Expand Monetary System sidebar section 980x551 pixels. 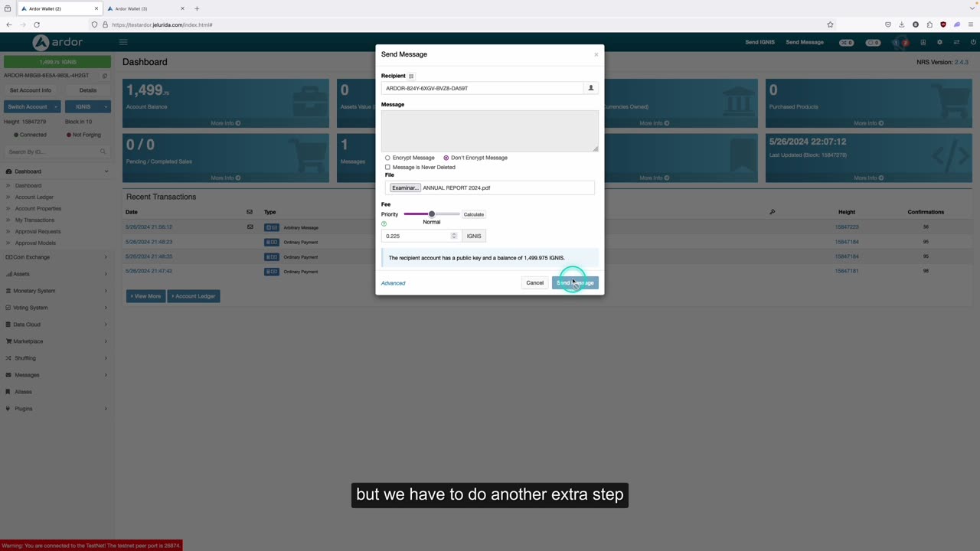click(x=57, y=291)
